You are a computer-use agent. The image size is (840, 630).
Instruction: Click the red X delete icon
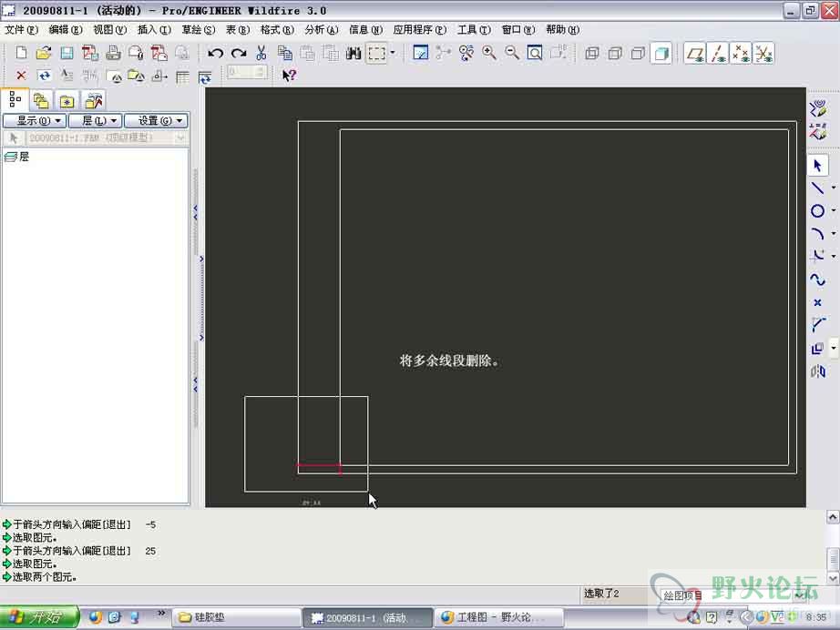pos(21,76)
